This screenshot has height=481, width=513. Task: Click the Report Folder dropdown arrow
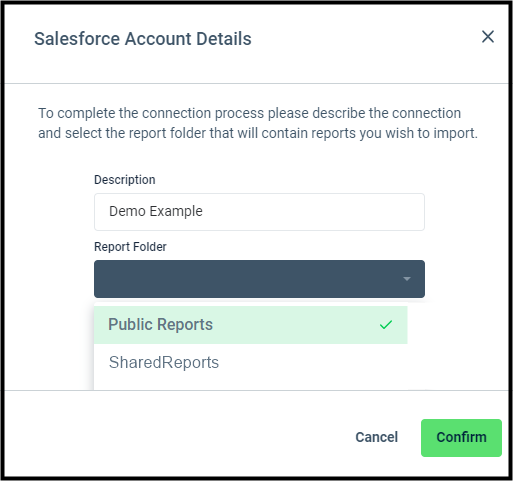coord(407,279)
